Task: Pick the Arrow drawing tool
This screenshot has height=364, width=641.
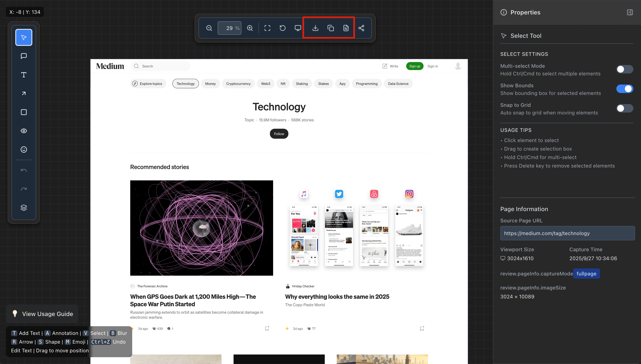Action: point(24,93)
